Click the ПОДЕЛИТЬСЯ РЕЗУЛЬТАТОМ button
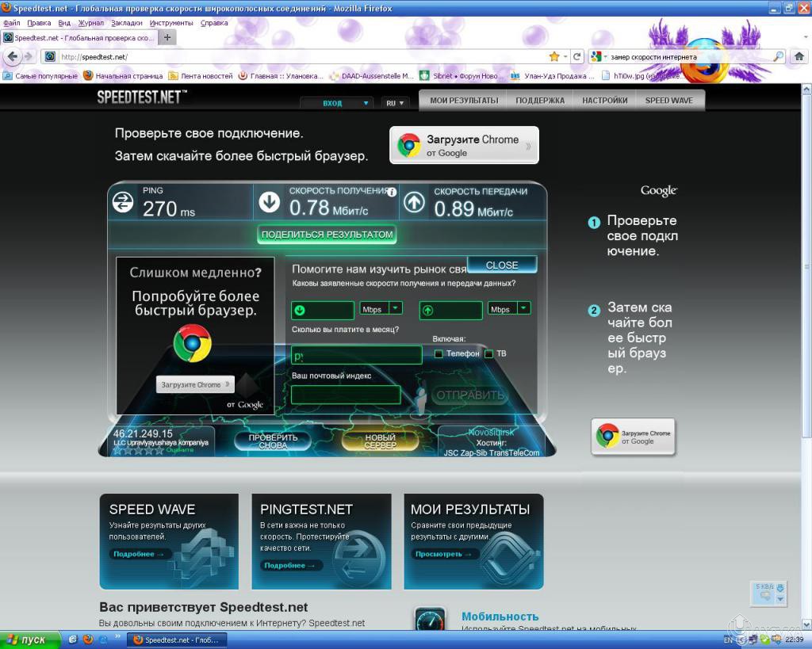Screen dimensions: 812x649 [x=326, y=235]
